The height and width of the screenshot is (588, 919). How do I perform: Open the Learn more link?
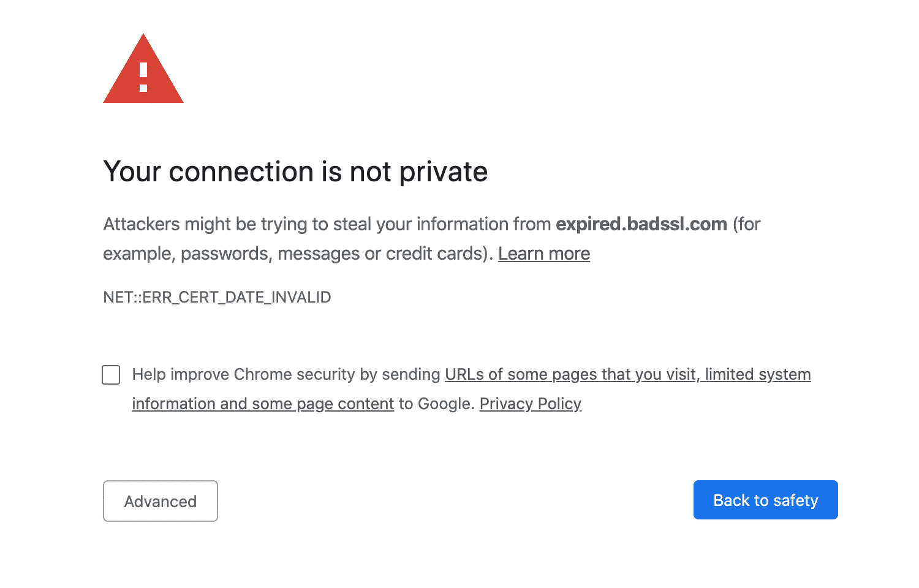(543, 254)
